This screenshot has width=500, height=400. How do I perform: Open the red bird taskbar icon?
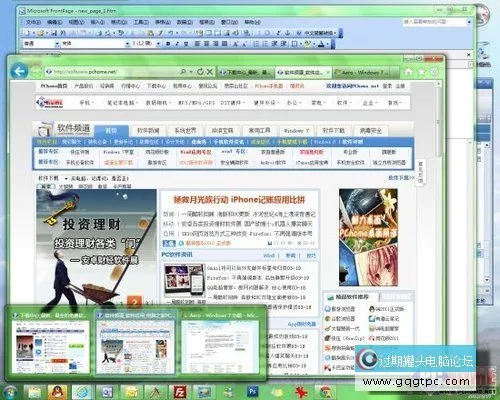point(301,393)
